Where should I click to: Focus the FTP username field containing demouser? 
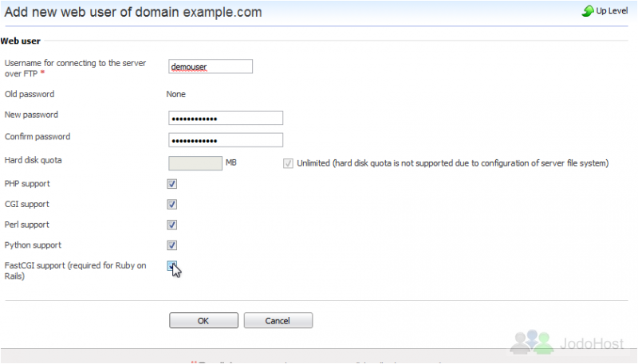point(211,66)
